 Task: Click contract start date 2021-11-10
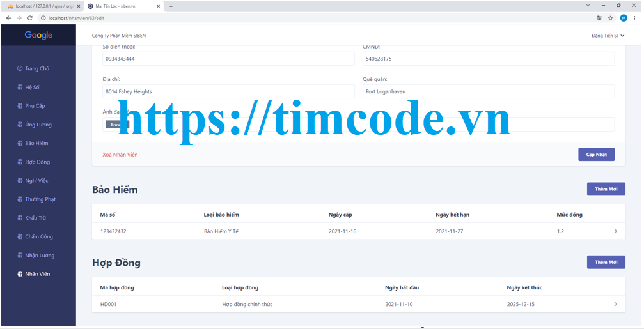tap(399, 304)
